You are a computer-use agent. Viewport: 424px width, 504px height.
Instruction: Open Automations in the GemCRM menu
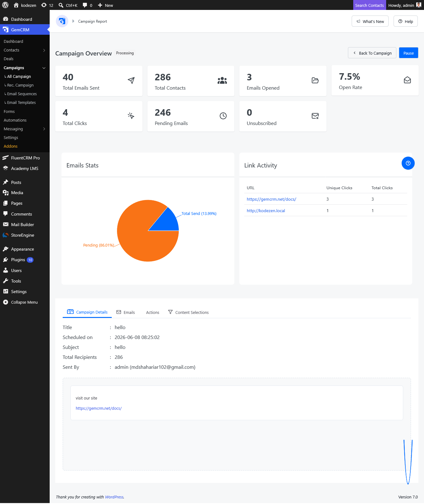click(15, 120)
